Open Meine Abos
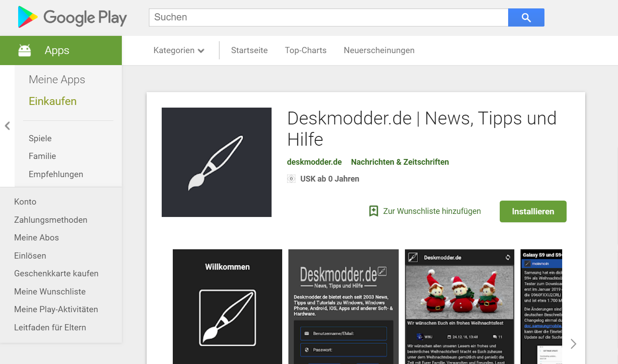The image size is (618, 364). (36, 238)
